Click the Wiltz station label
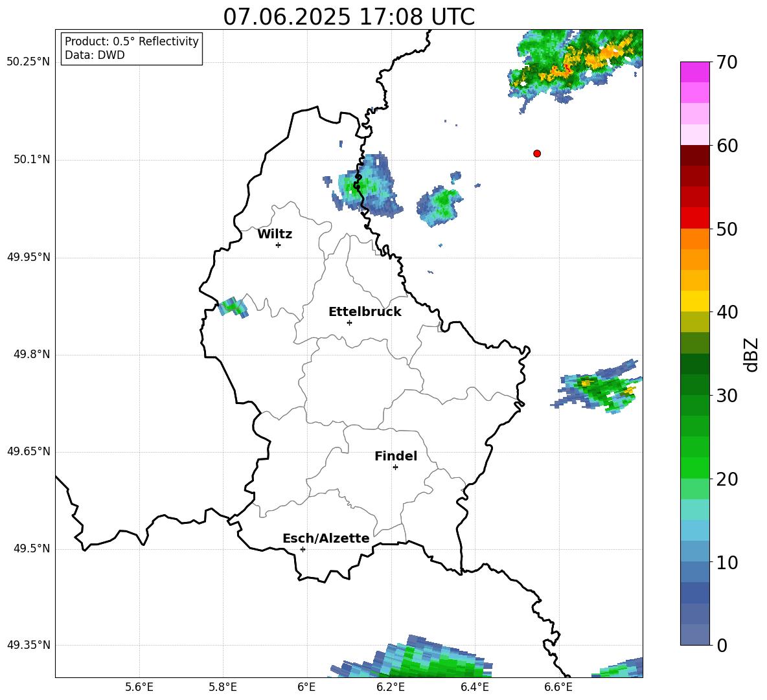The height and width of the screenshot is (700, 767). (275, 234)
